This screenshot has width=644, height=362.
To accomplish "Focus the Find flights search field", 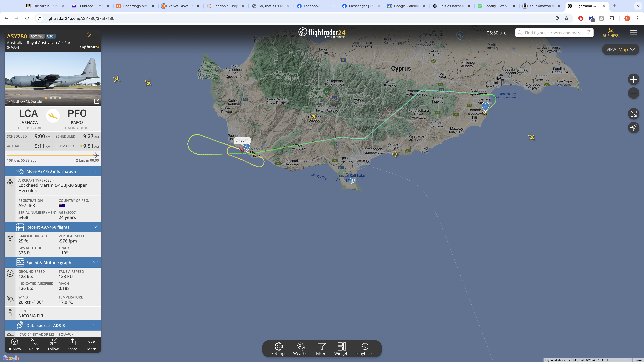I will (554, 33).
